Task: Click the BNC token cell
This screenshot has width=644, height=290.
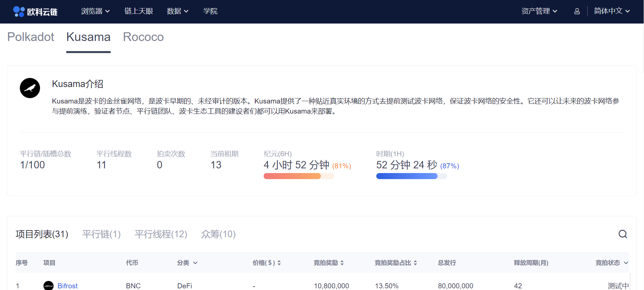Action: (134, 286)
